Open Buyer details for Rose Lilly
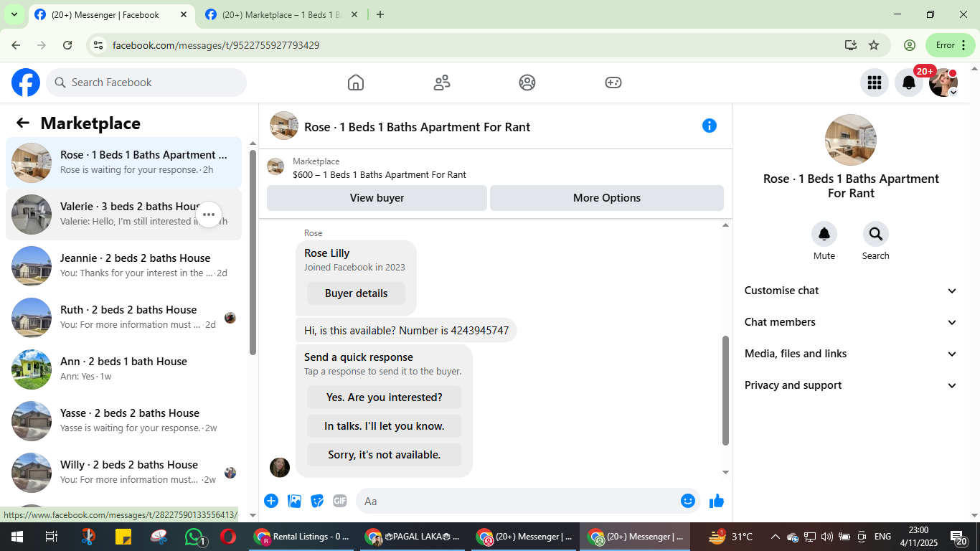Screen dimensions: 980x551 coord(356,293)
